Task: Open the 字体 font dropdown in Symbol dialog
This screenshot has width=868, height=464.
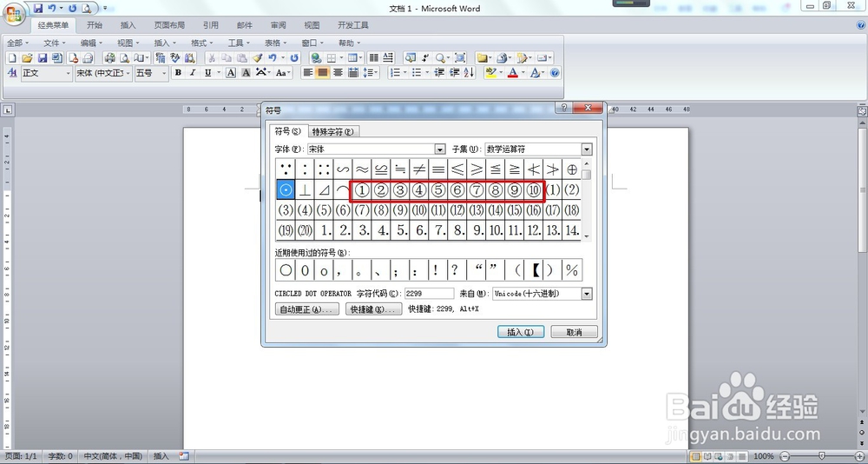Action: [x=440, y=149]
